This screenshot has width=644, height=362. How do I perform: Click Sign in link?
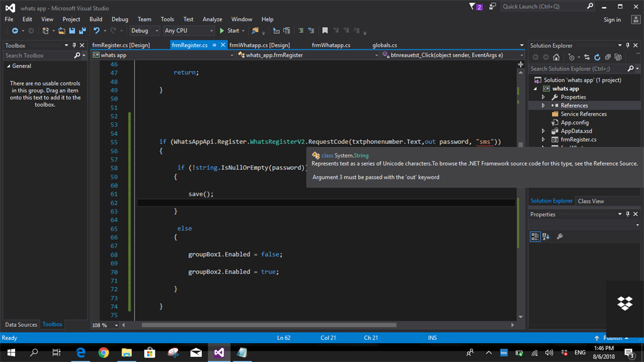[612, 20]
